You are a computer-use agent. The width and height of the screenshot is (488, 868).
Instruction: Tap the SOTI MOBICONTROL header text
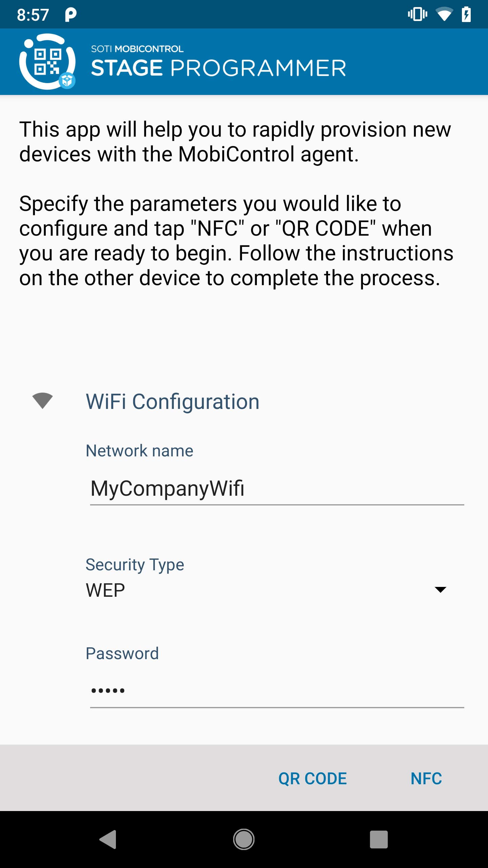coord(137,49)
